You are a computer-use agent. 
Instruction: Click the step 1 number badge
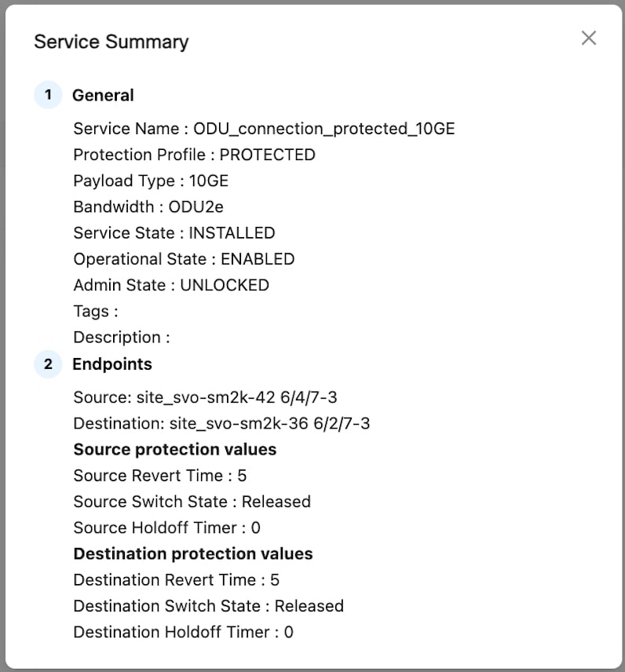[48, 95]
